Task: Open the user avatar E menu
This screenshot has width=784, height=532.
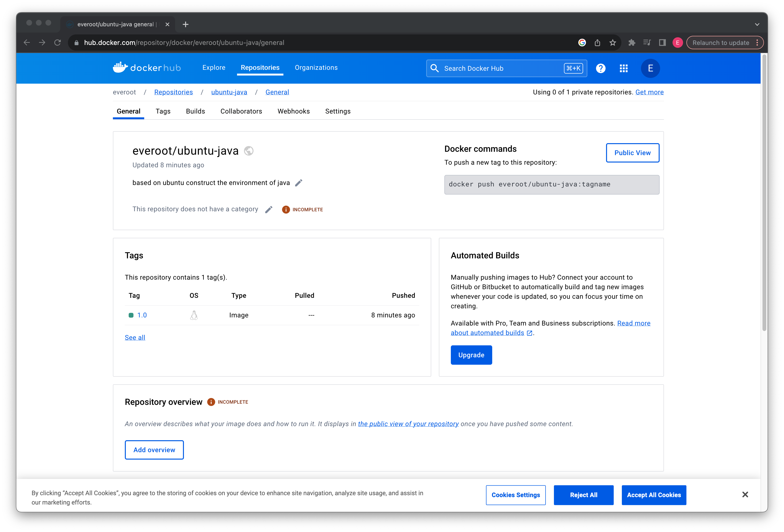Action: click(x=650, y=68)
